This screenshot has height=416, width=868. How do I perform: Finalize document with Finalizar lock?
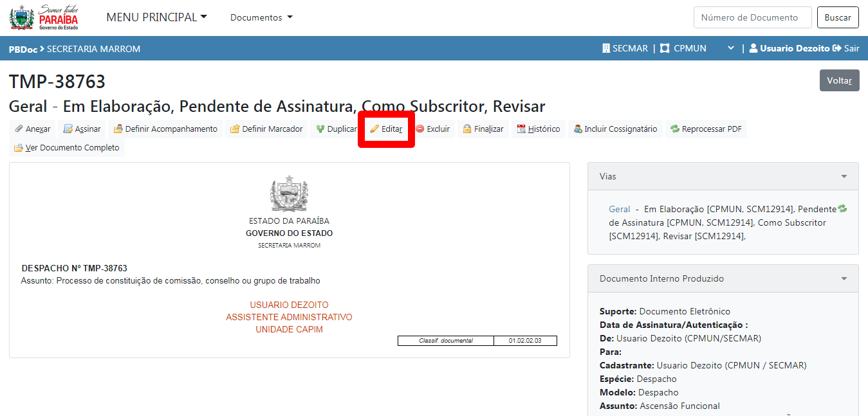click(483, 129)
